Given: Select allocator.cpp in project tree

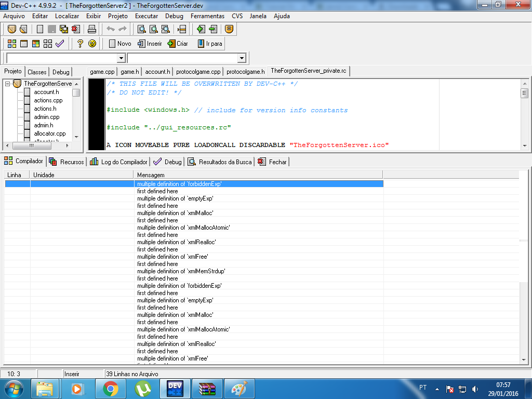Looking at the screenshot, I should click(49, 134).
